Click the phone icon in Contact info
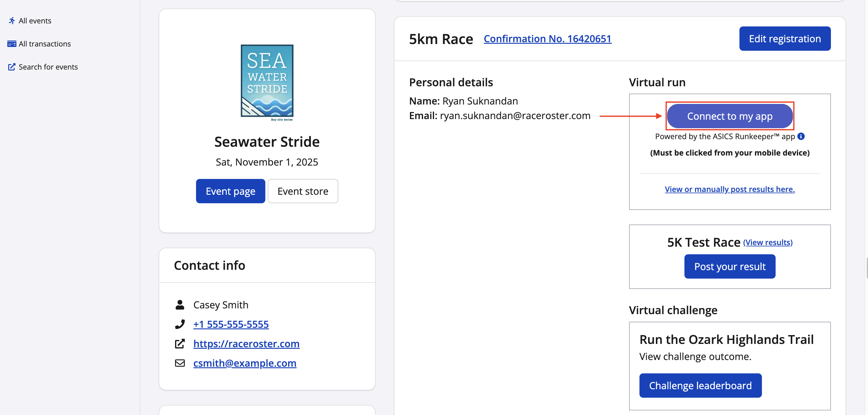 pos(180,324)
